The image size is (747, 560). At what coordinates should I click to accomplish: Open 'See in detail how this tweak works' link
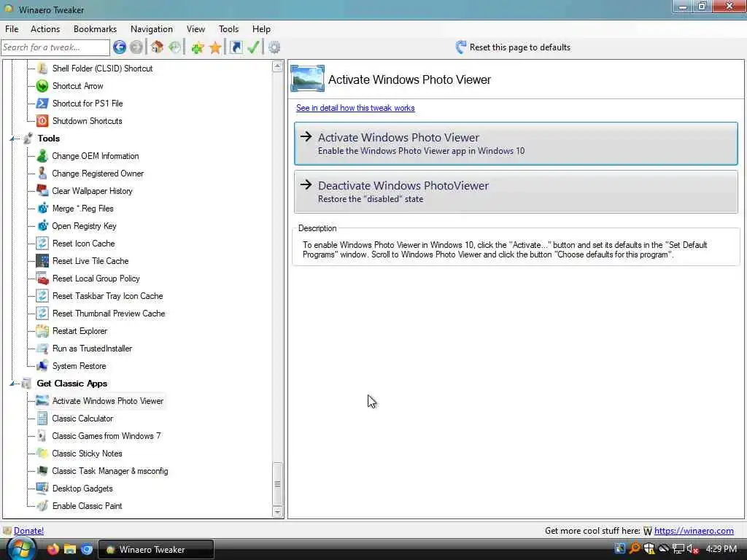pyautogui.click(x=355, y=108)
